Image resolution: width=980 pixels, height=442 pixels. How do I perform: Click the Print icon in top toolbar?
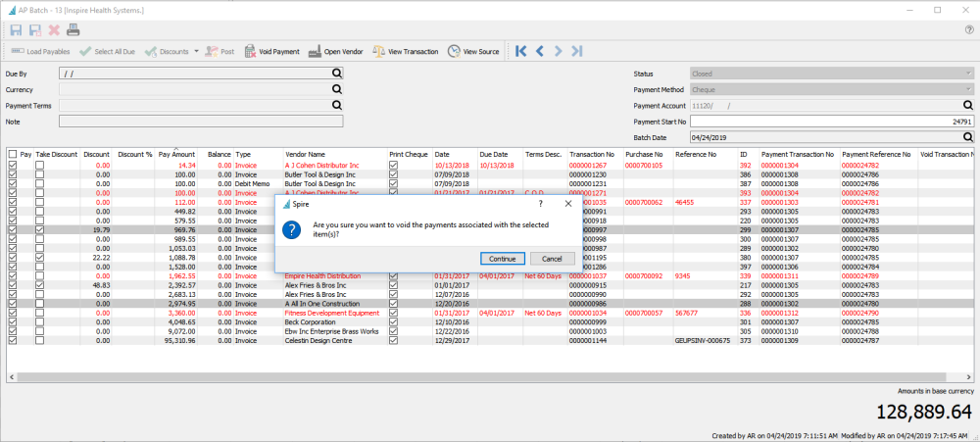[x=73, y=30]
